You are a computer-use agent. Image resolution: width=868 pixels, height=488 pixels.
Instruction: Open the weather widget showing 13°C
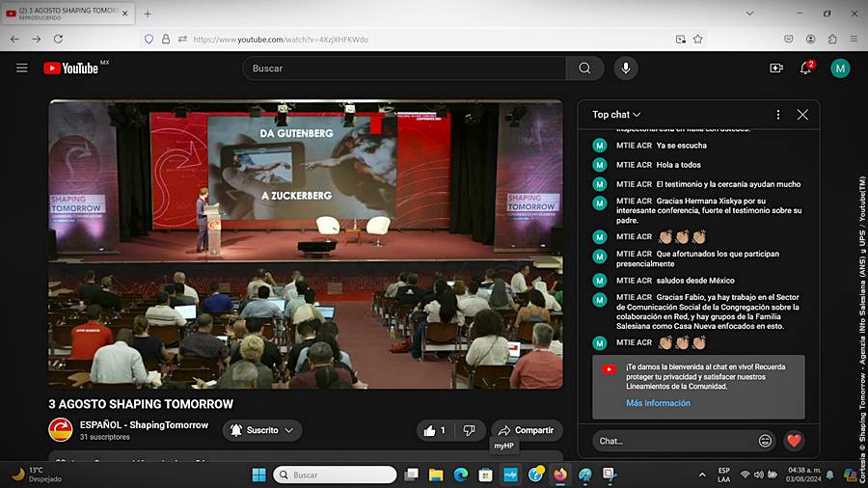[37, 474]
